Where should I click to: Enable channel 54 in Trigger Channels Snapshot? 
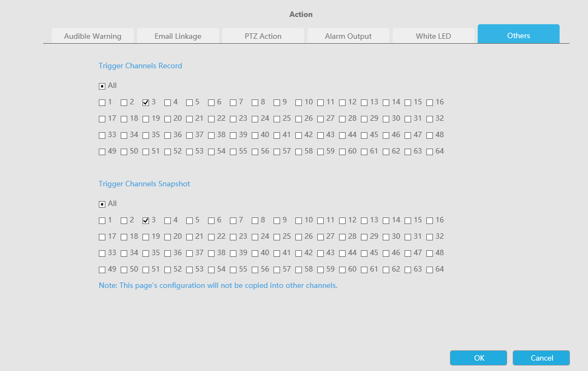(x=211, y=270)
